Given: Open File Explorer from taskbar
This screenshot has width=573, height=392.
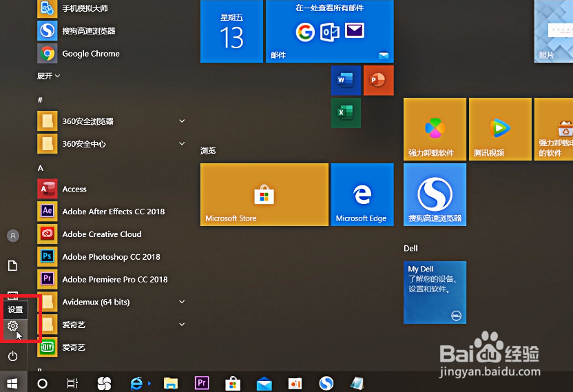Looking at the screenshot, I should click(x=170, y=383).
